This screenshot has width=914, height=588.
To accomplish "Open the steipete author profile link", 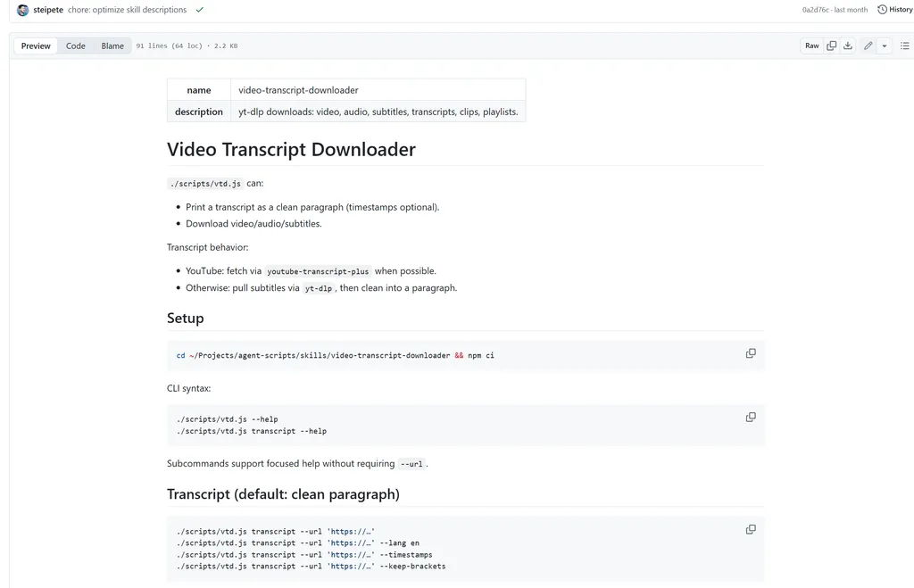I will 48,10.
